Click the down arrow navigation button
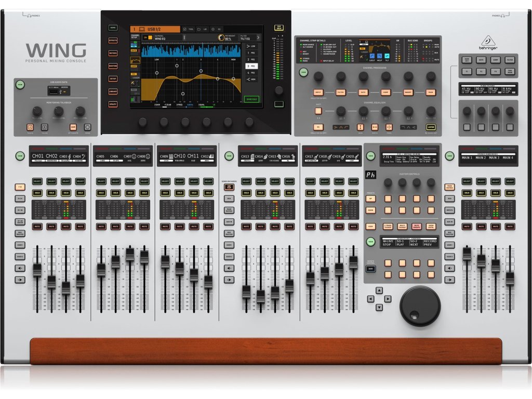 [x=379, y=308]
